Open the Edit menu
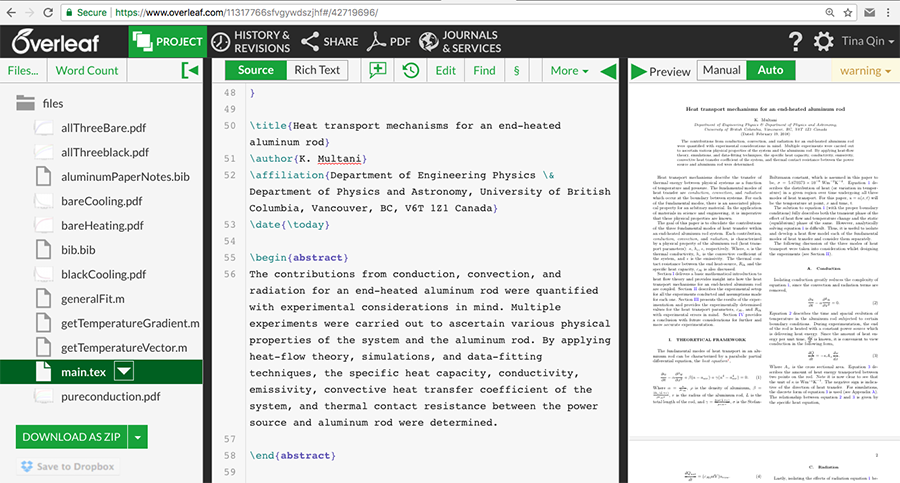 click(445, 70)
